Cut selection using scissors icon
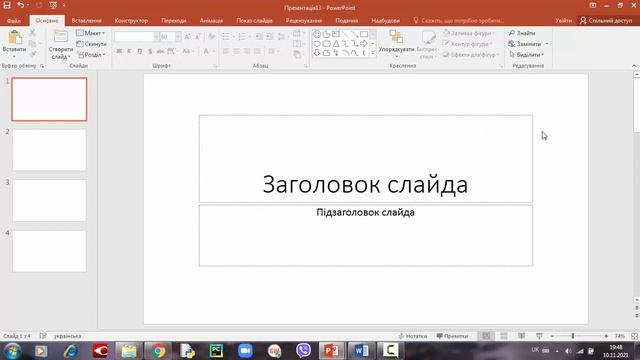Image resolution: width=640 pixels, height=360 pixels. [x=32, y=33]
